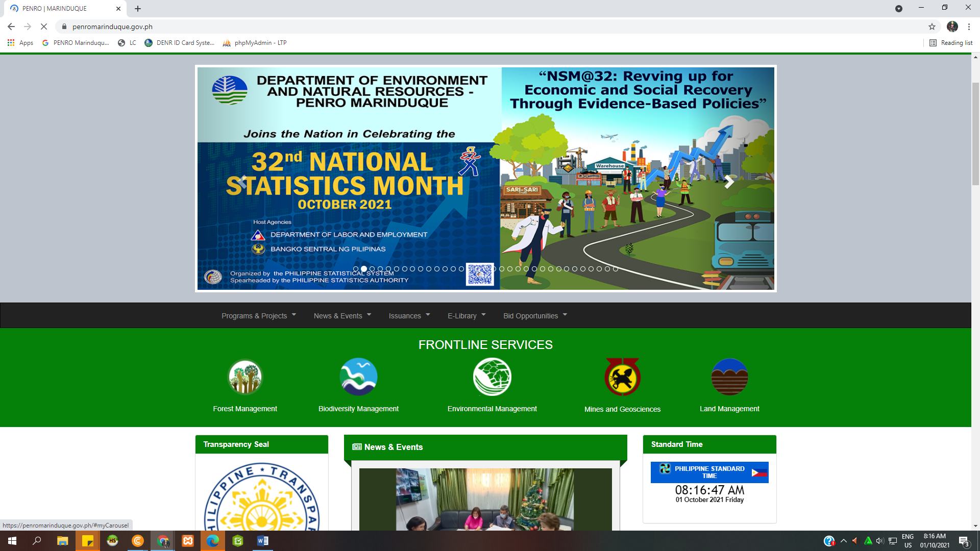Expand the Issuances dropdown
The image size is (980, 551).
(x=409, y=316)
